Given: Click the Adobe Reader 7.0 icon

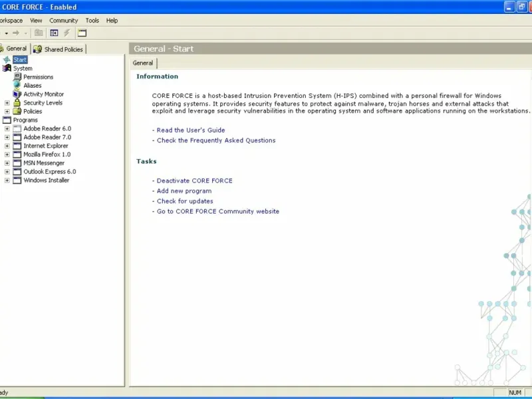Looking at the screenshot, I should click(17, 137).
